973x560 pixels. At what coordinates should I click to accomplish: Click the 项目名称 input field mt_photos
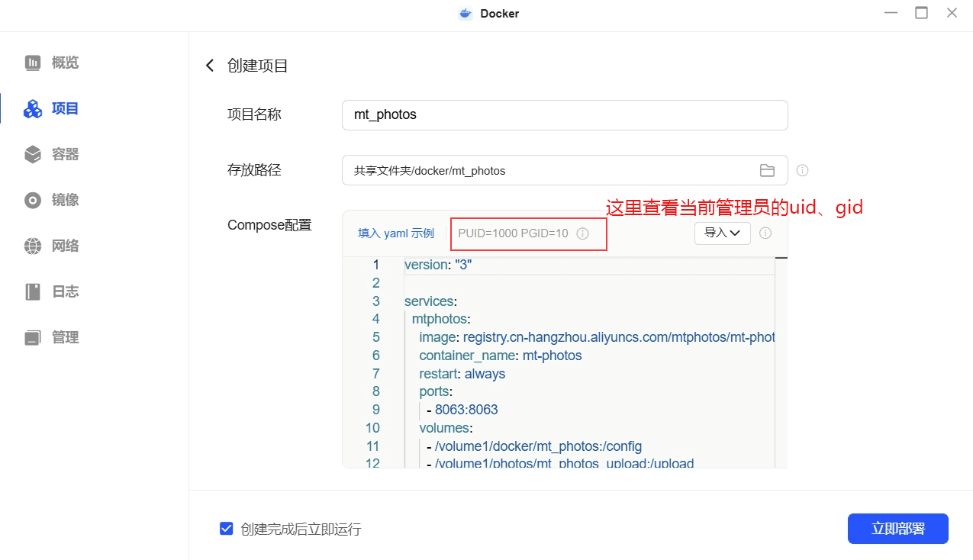(x=565, y=115)
